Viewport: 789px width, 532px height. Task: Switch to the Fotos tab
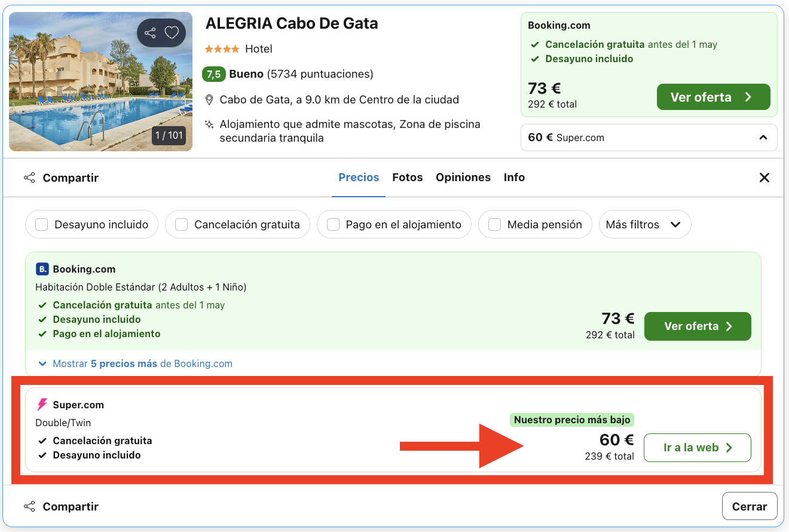coord(407,178)
